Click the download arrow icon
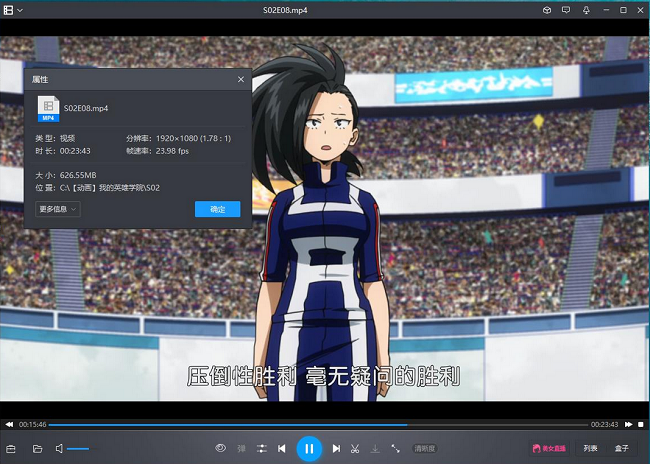 click(x=375, y=449)
